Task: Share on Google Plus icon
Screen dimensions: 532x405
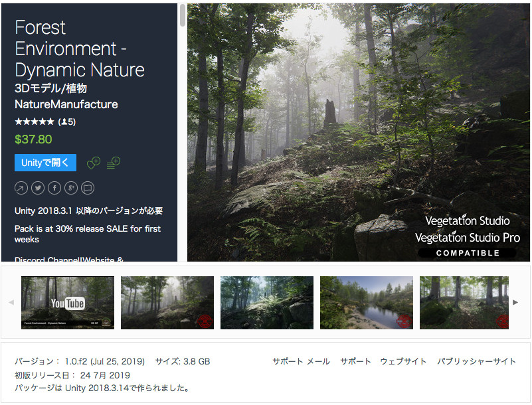Action: pos(71,188)
